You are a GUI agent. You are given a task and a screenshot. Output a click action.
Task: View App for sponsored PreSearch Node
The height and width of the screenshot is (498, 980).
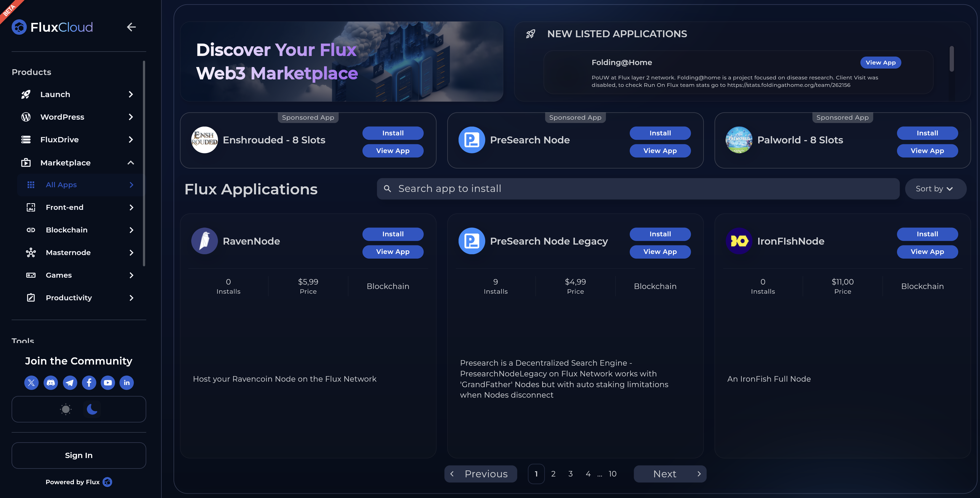660,151
